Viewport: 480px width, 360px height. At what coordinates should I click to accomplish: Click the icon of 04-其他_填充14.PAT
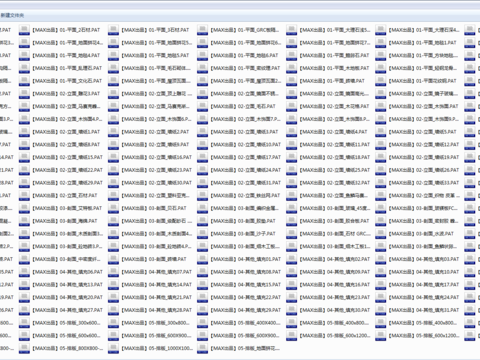click(113, 285)
